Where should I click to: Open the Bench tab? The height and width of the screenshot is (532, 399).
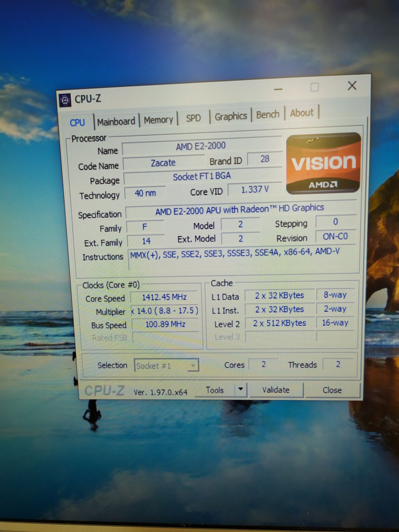pyautogui.click(x=268, y=114)
